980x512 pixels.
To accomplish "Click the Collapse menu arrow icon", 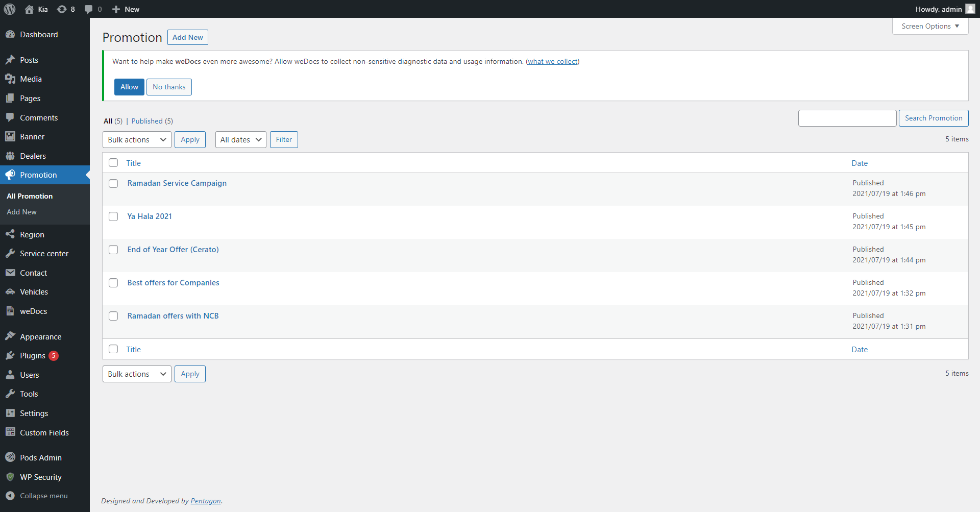I will tap(10, 496).
